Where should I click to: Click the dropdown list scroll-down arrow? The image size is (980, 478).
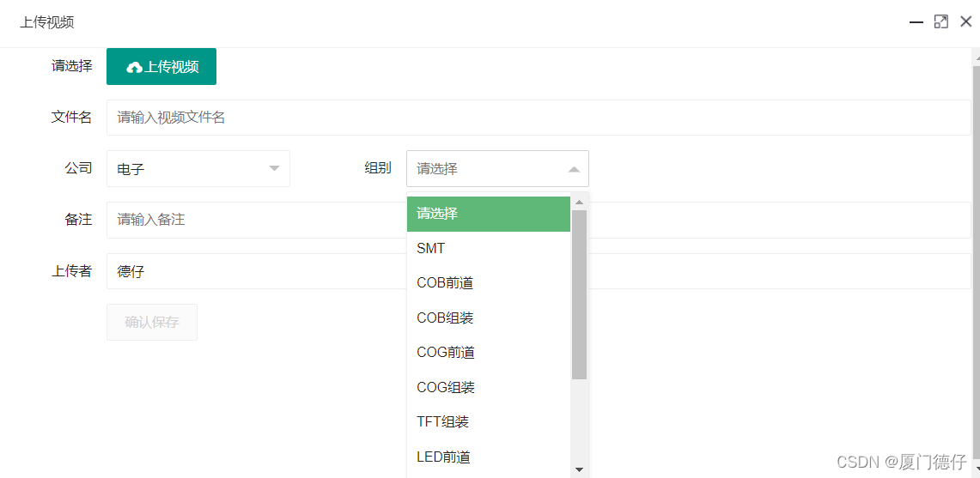tap(580, 470)
